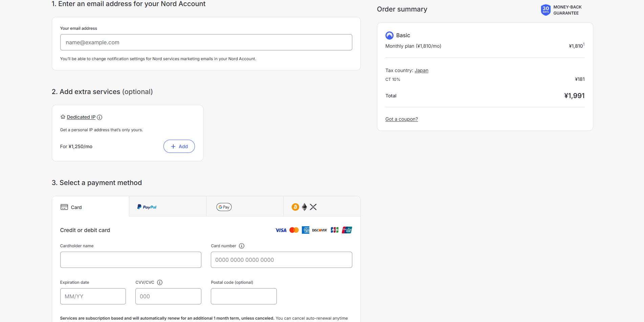Click the Card number info icon
This screenshot has width=644, height=322.
coord(242,246)
